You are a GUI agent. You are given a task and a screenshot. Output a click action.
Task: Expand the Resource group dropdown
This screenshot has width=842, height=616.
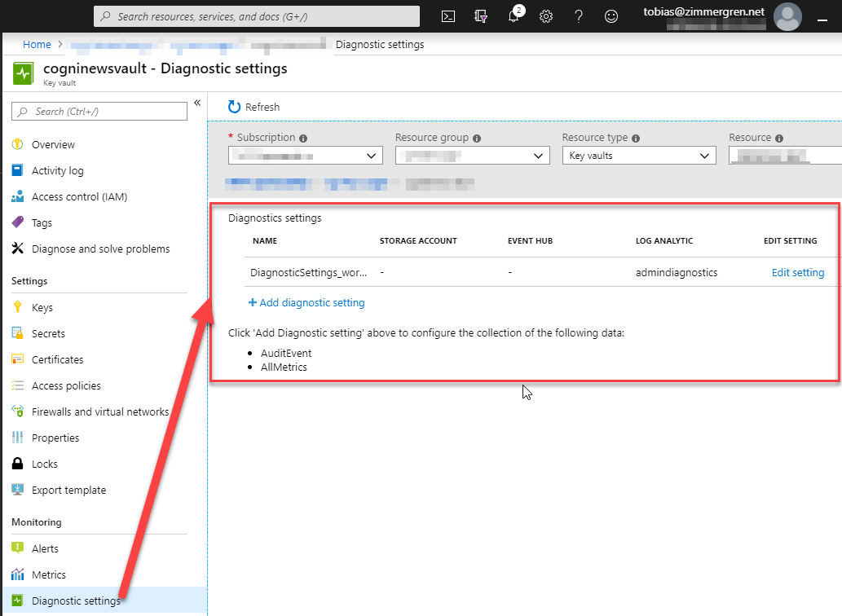pos(472,156)
